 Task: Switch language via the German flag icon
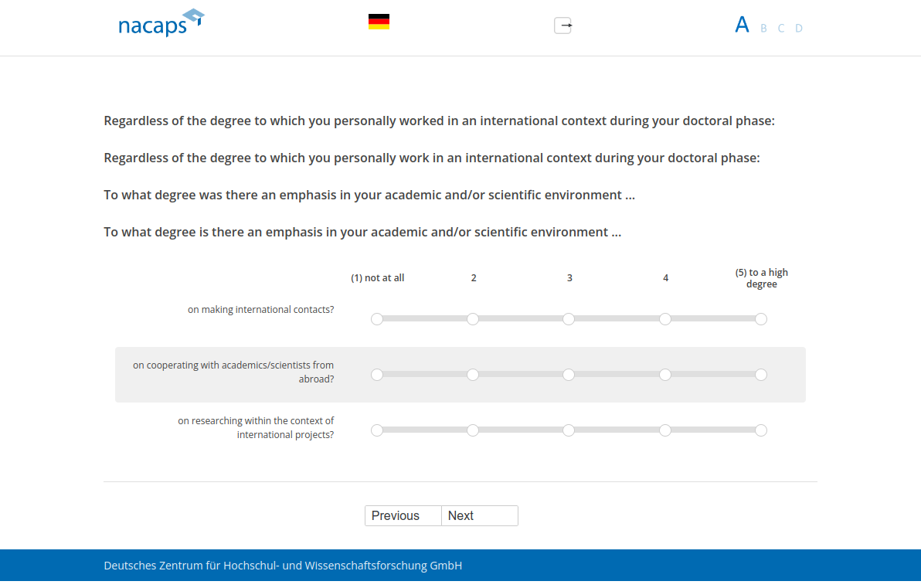pos(379,22)
